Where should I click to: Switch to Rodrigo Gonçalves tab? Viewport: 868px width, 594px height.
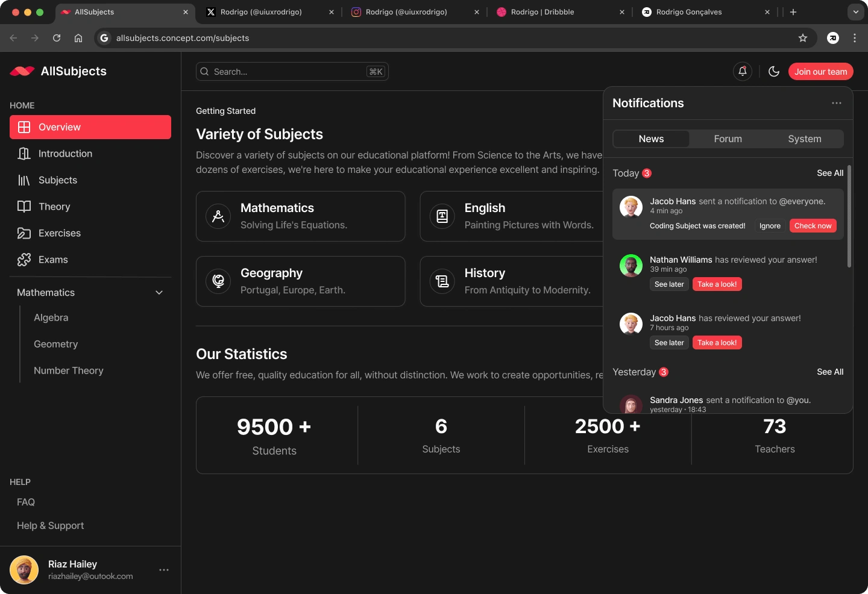click(706, 12)
